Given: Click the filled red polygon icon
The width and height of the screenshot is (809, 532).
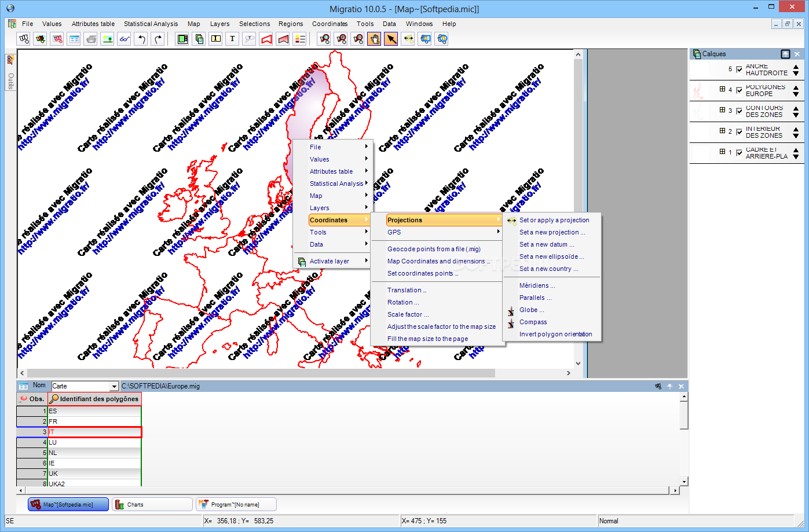Looking at the screenshot, I should pyautogui.click(x=283, y=39).
